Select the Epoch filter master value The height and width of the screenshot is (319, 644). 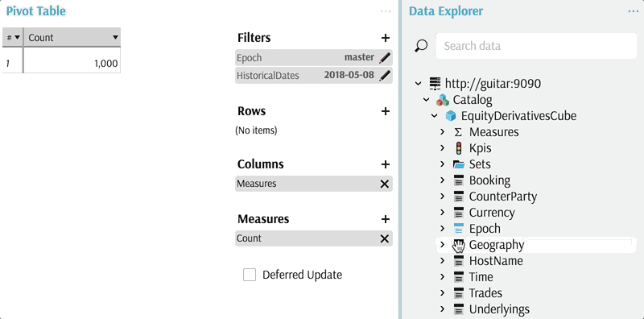359,57
